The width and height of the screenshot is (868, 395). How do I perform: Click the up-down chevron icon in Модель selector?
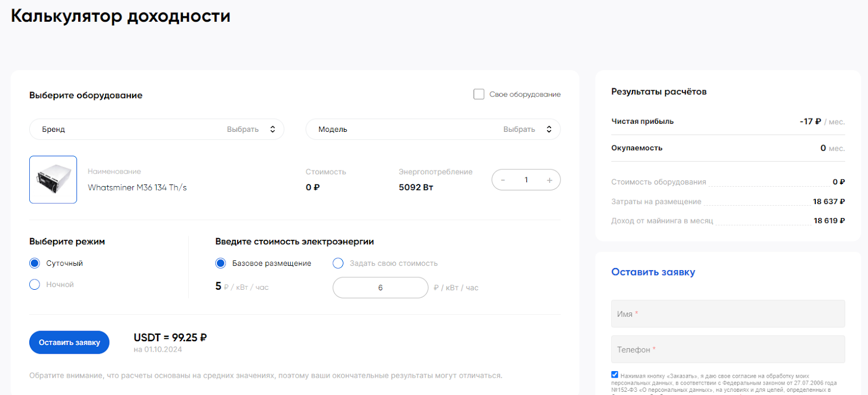pyautogui.click(x=549, y=129)
